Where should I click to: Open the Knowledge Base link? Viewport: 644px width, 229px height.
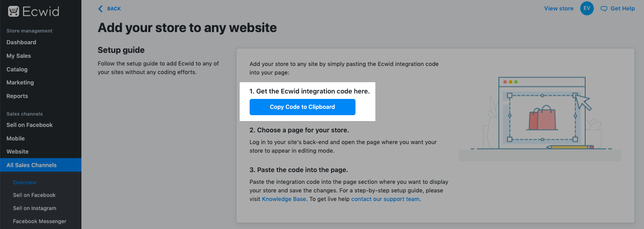pos(284,199)
